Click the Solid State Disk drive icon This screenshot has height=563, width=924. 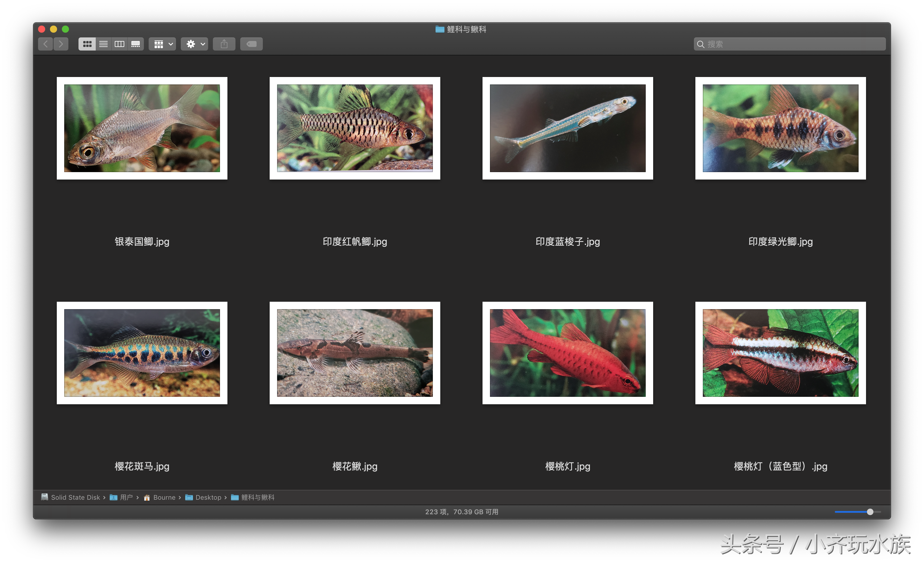pos(45,497)
